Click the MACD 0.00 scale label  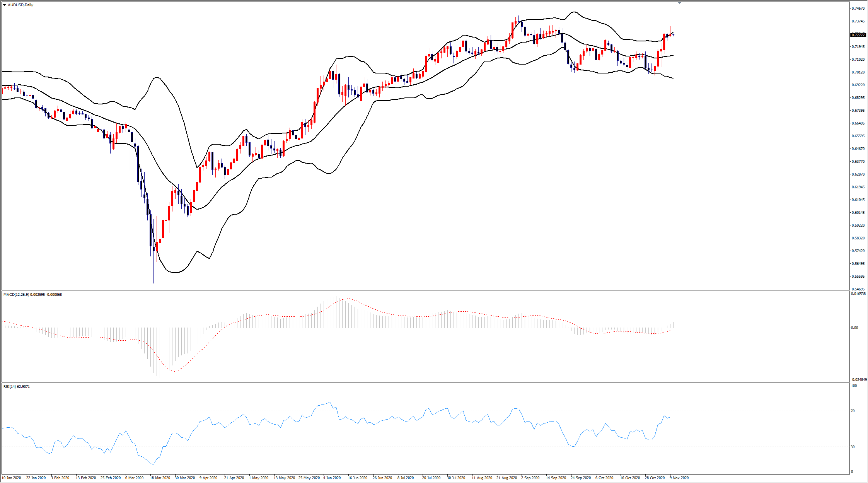pyautogui.click(x=854, y=328)
